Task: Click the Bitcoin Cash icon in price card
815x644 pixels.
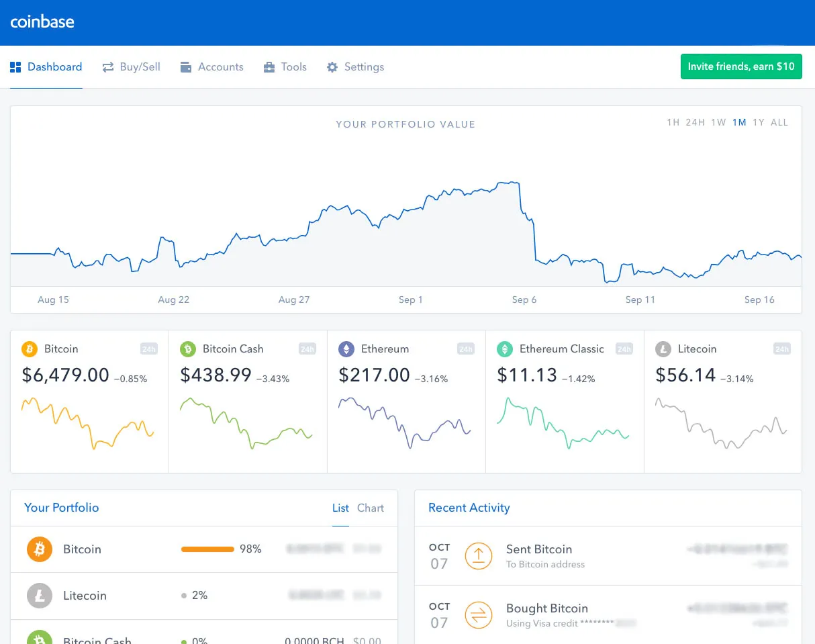Action: click(x=188, y=349)
